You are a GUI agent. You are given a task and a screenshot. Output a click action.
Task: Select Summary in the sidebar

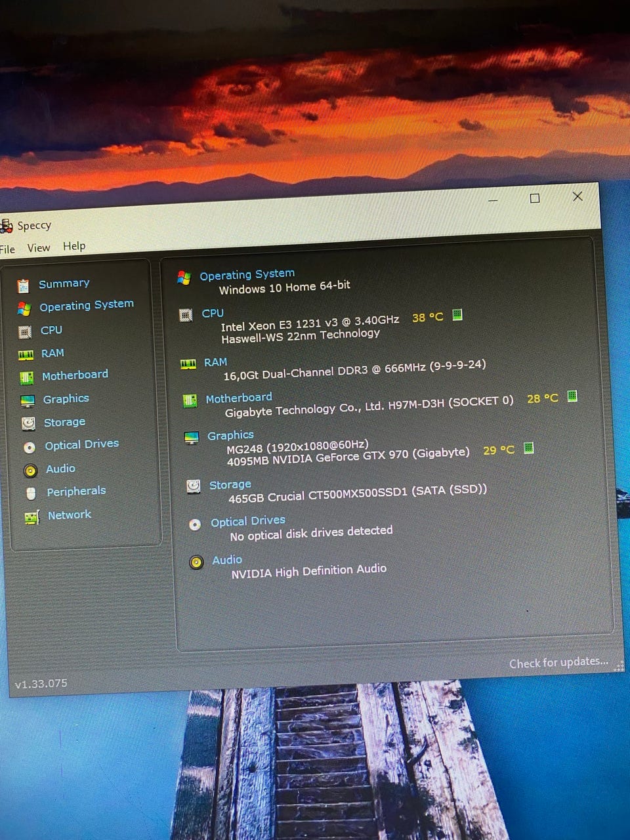[x=64, y=283]
